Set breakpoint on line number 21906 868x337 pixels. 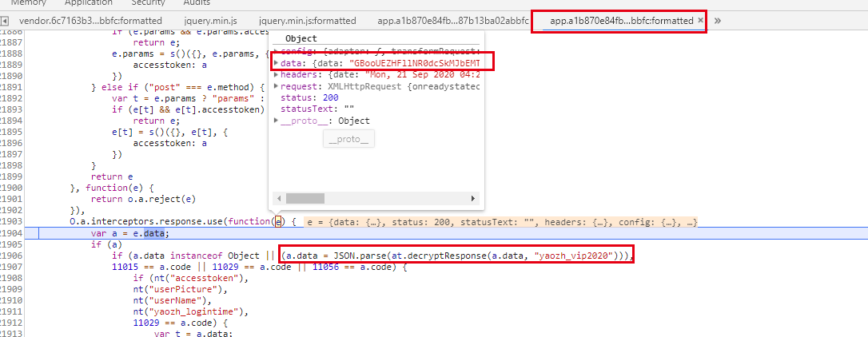[x=11, y=256]
